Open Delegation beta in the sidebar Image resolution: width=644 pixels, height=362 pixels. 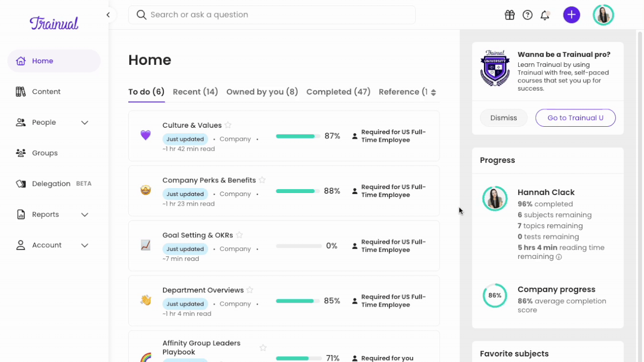[51, 184]
